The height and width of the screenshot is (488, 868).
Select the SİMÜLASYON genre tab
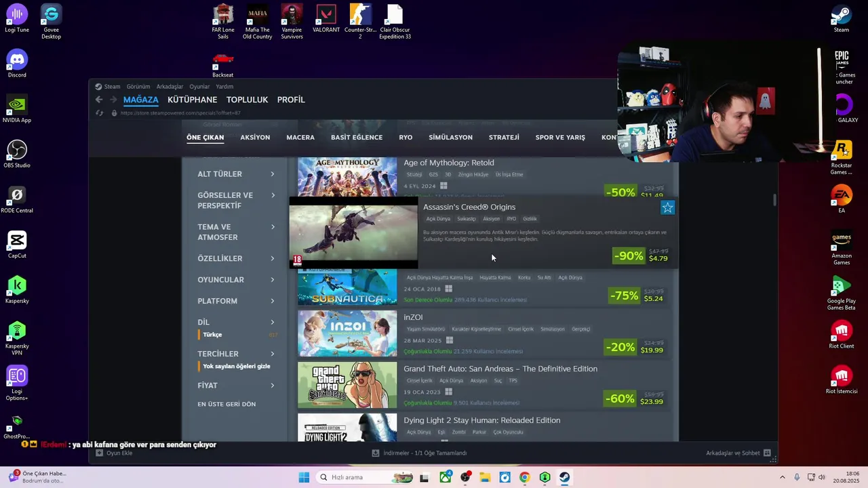(x=450, y=138)
